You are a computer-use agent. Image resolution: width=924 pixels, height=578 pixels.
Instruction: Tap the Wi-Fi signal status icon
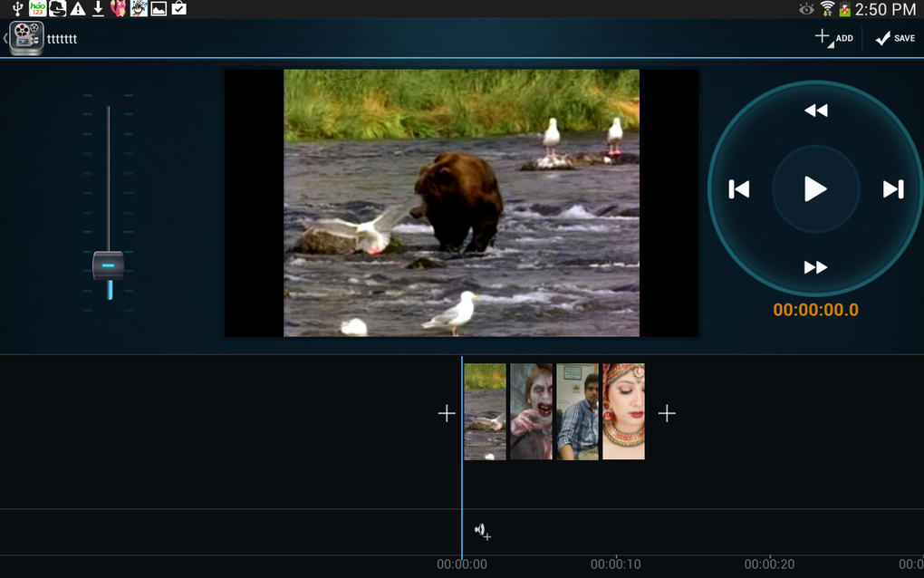click(827, 9)
